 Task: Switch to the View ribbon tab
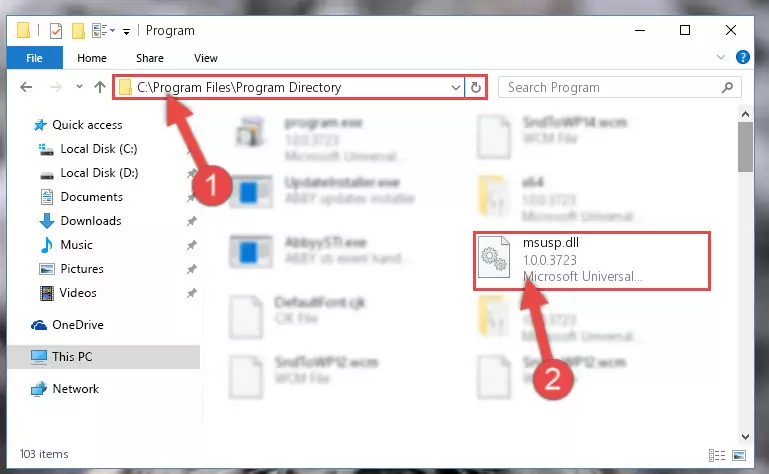[x=205, y=58]
